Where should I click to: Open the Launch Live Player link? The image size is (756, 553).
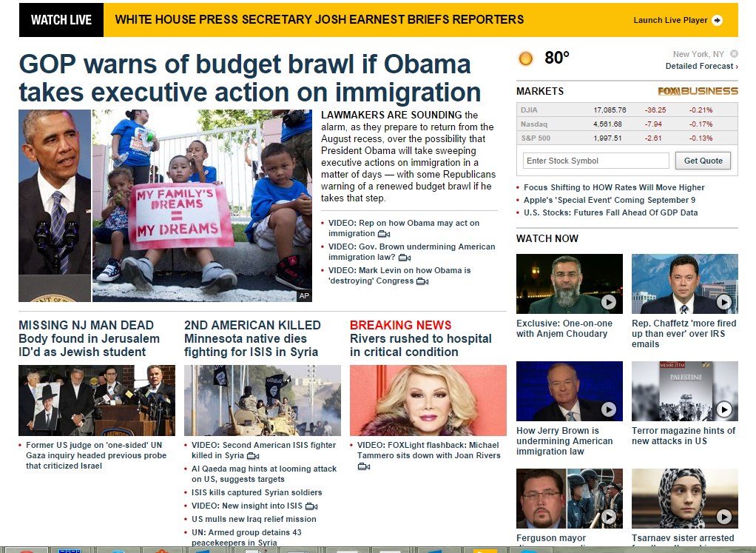pos(670,20)
